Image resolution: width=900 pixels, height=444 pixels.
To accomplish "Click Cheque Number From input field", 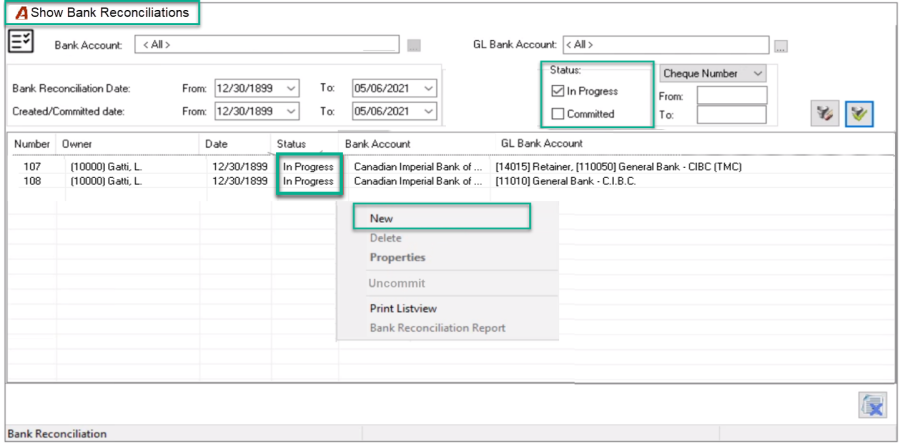I will 732,96.
